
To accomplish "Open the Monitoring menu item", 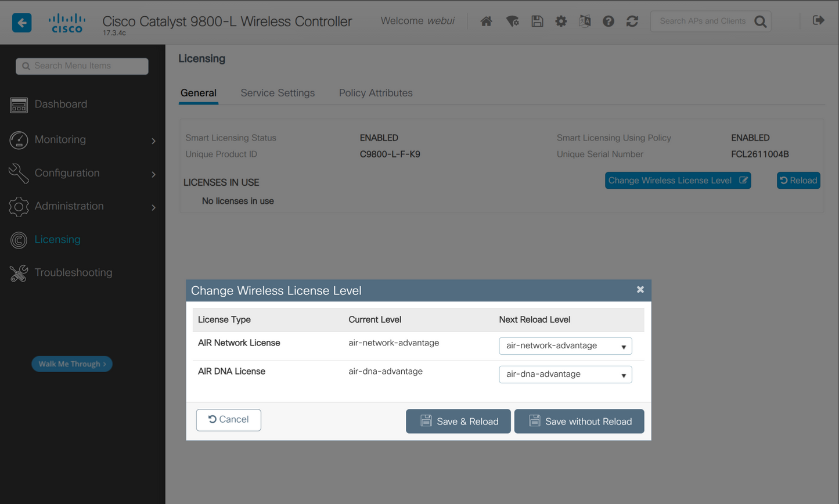I will [x=60, y=139].
